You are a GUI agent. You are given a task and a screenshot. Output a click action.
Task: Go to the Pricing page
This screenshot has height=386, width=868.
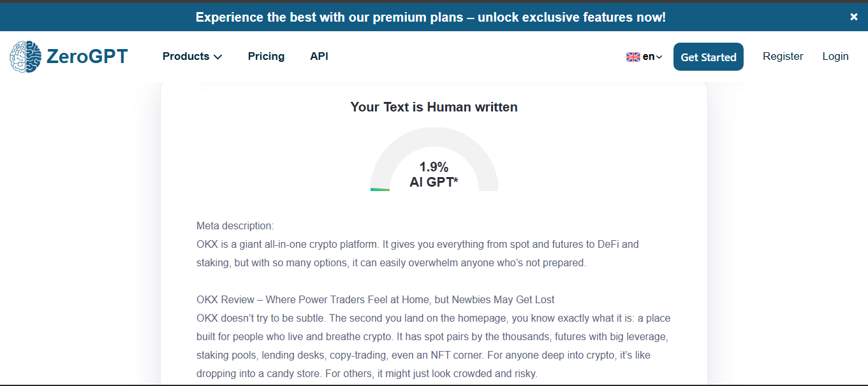click(266, 57)
